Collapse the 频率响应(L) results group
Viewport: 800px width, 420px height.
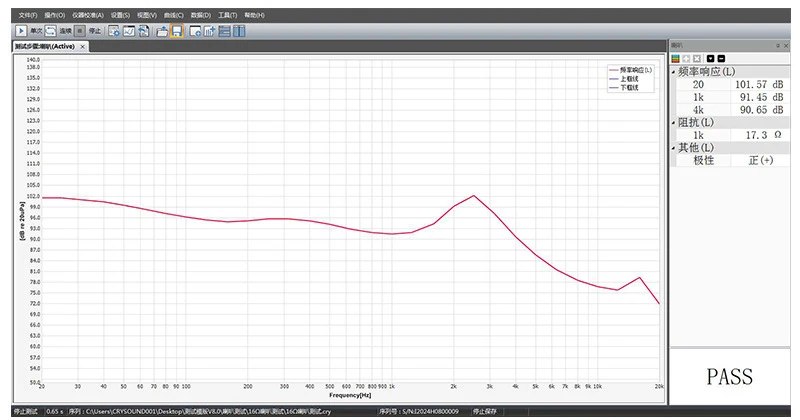point(674,72)
